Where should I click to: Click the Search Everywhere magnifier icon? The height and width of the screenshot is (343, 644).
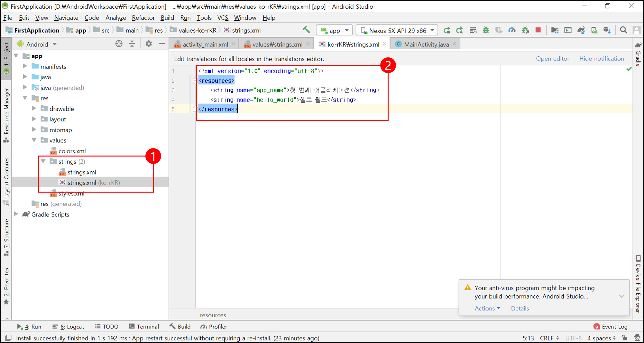[623, 30]
